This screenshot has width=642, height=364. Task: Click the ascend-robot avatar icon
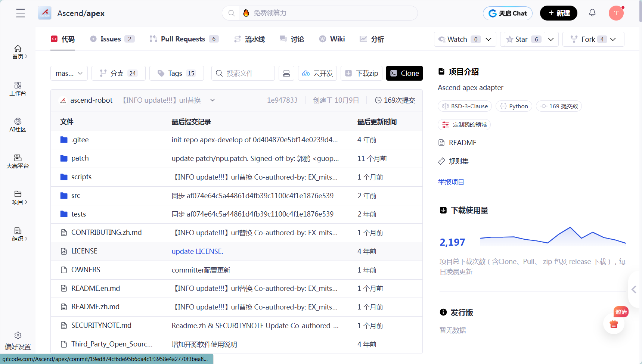point(63,100)
